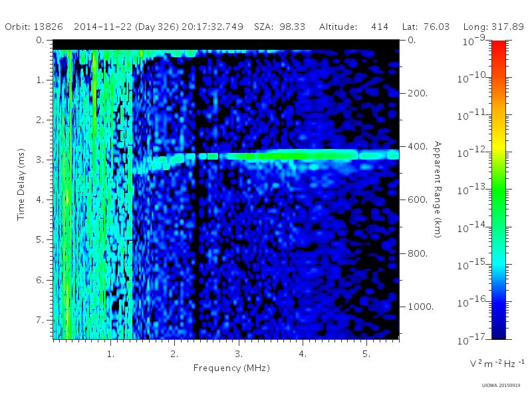Click the 1000. Apparent Range tick label

click(421, 307)
